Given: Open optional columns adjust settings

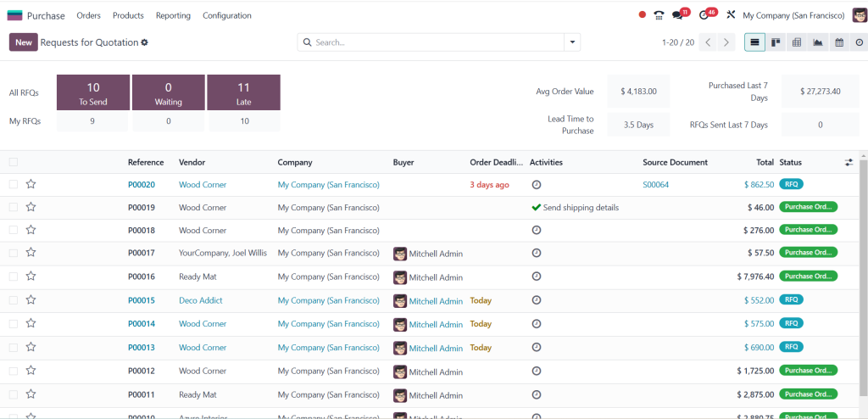Looking at the screenshot, I should (849, 162).
